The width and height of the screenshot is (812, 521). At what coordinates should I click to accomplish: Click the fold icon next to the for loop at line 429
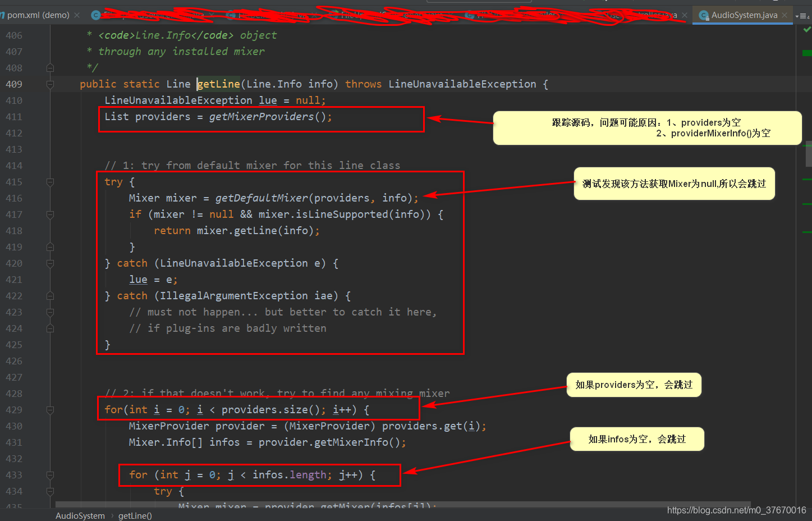click(x=49, y=410)
